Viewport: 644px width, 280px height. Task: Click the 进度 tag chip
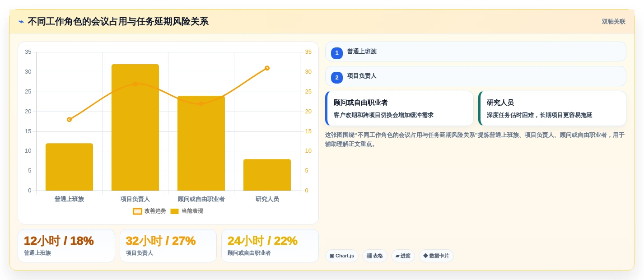tap(403, 256)
